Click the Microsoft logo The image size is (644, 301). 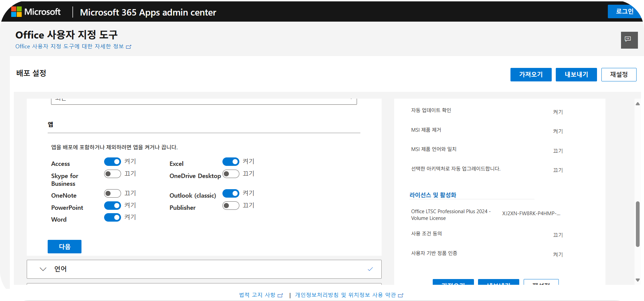(36, 12)
